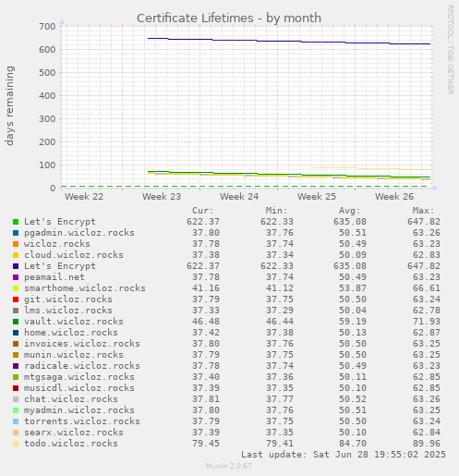
Task: Select the 'Week 26' axis label
Action: (394, 197)
